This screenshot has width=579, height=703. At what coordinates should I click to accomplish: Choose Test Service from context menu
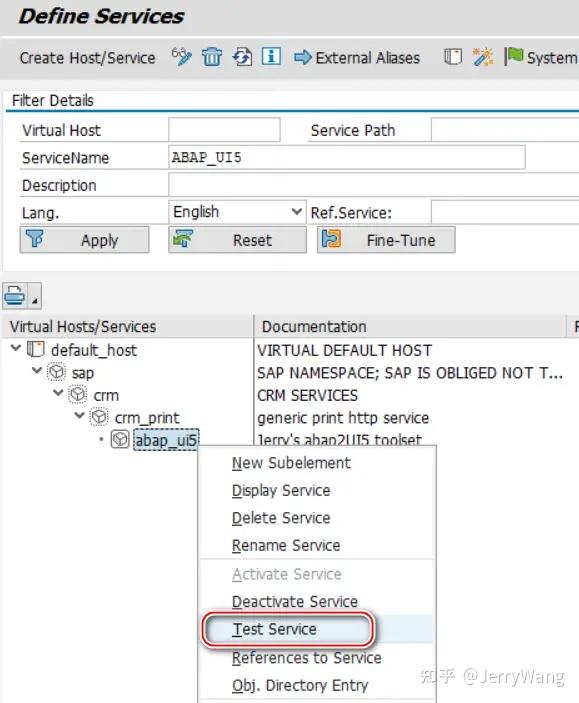[274, 629]
